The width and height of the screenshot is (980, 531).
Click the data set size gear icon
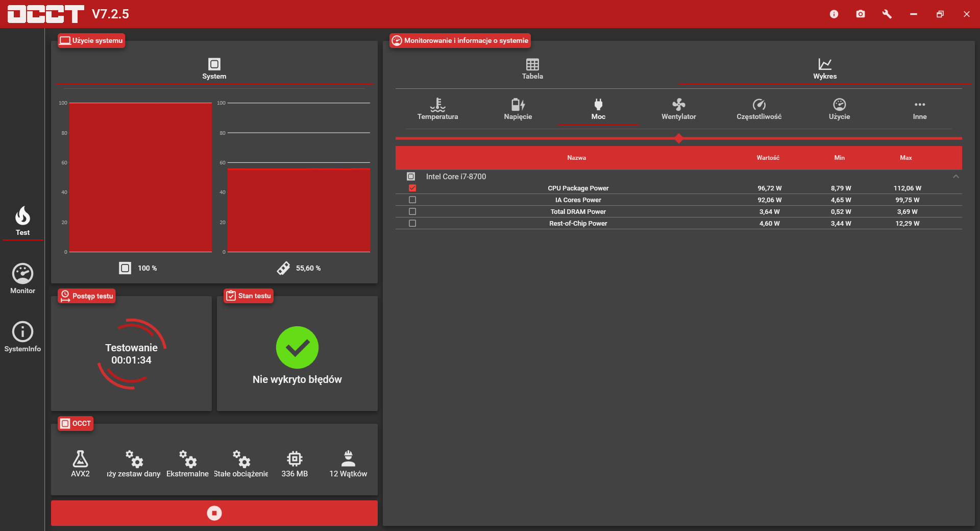tap(134, 458)
